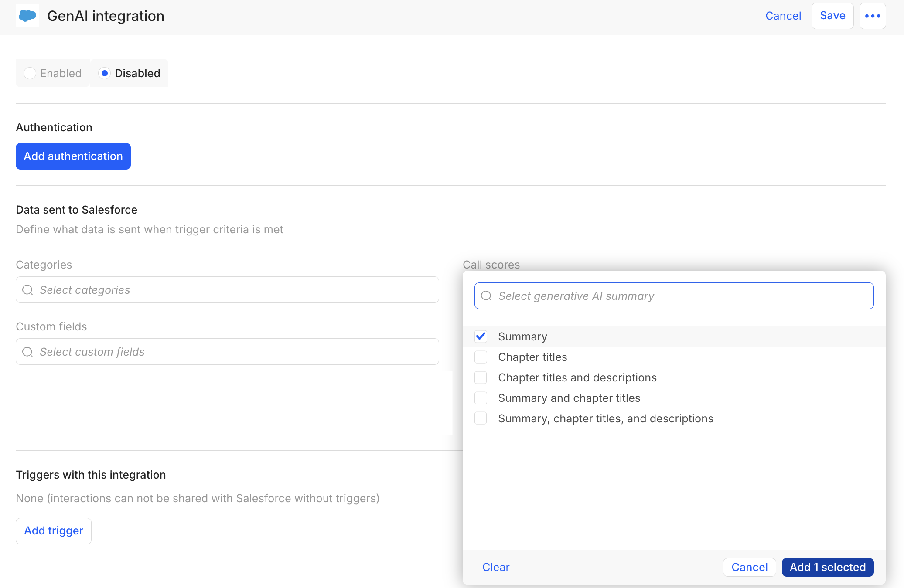Click the 'Data sent to Salesforce' heading
Viewport: 904px width, 588px height.
77,210
